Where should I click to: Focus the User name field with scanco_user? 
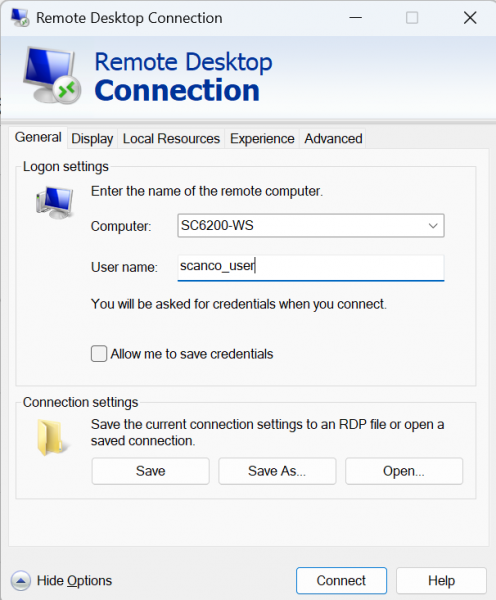tap(311, 267)
